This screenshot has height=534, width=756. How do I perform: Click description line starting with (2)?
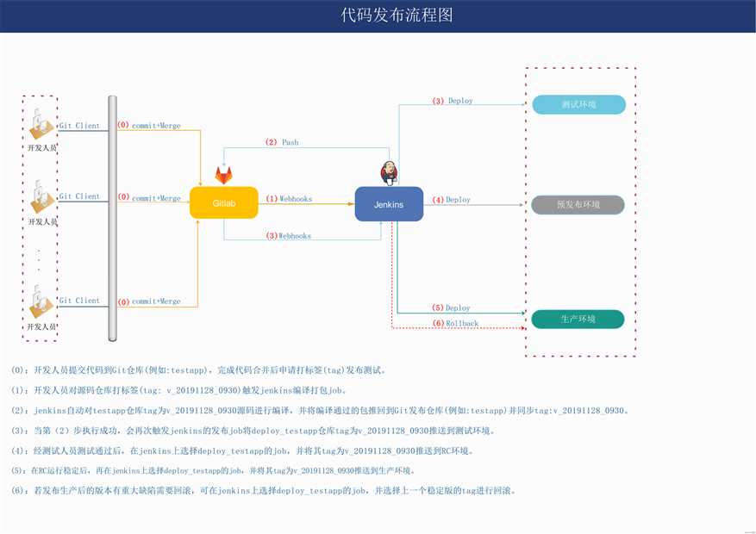[x=321, y=411]
